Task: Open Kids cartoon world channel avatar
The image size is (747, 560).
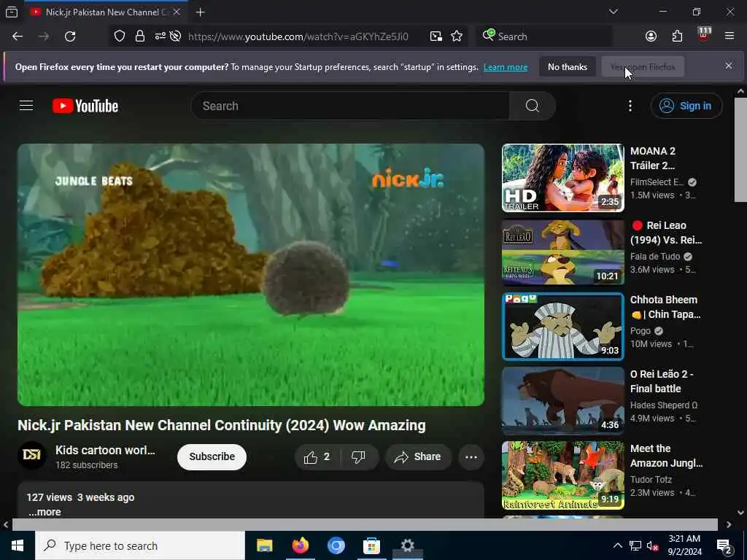Action: click(32, 456)
